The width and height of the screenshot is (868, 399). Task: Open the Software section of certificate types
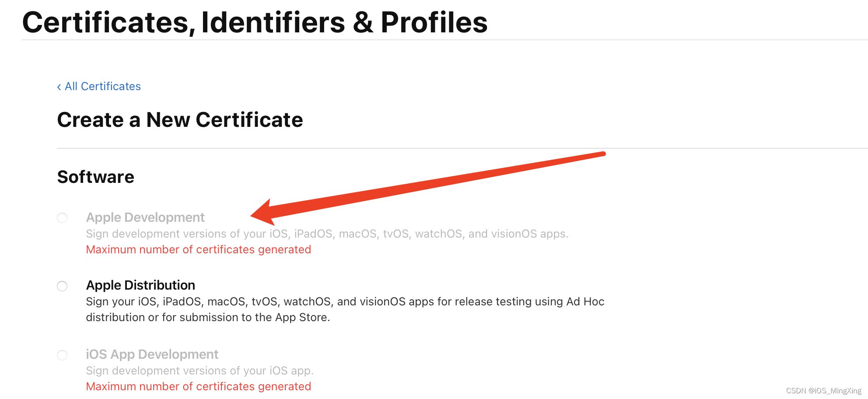[95, 177]
